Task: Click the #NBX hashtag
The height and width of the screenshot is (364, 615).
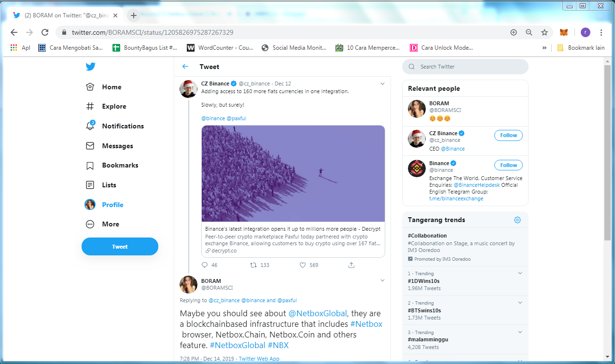Action: pos(278,345)
